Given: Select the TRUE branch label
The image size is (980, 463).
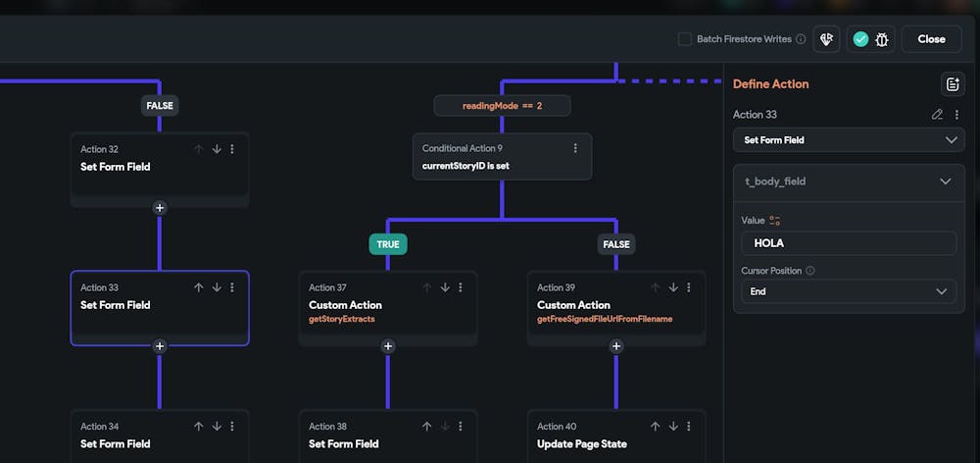Looking at the screenshot, I should pos(388,244).
